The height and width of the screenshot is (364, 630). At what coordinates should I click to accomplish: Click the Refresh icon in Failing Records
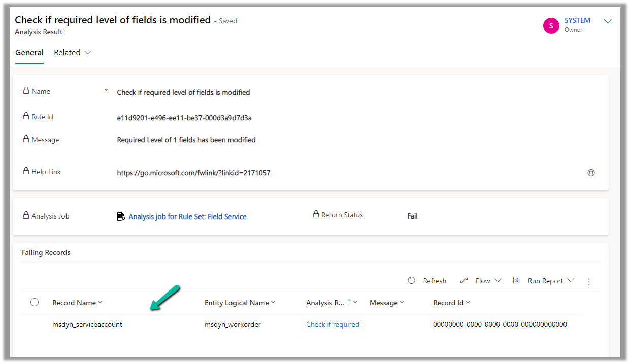412,280
